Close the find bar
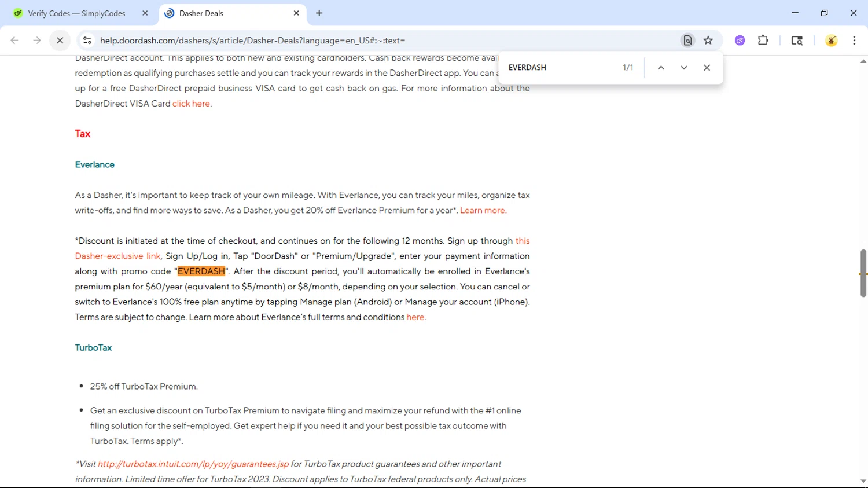Viewport: 868px width, 488px height. (707, 68)
